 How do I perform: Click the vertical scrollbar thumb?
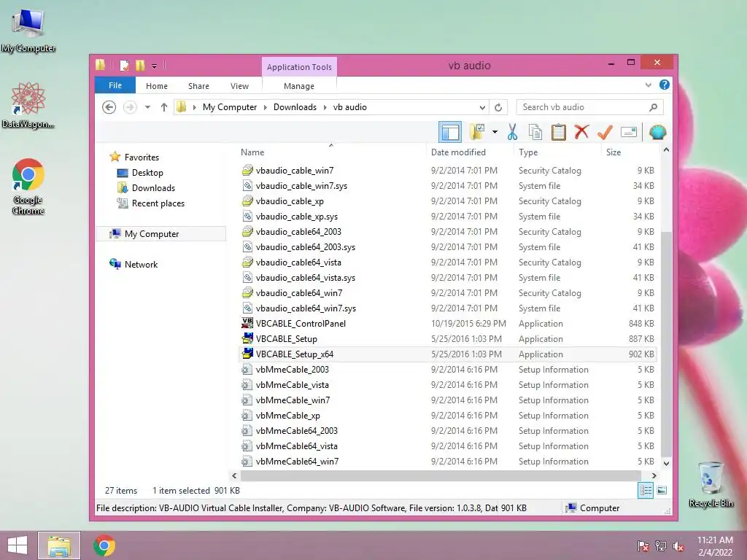(x=666, y=343)
